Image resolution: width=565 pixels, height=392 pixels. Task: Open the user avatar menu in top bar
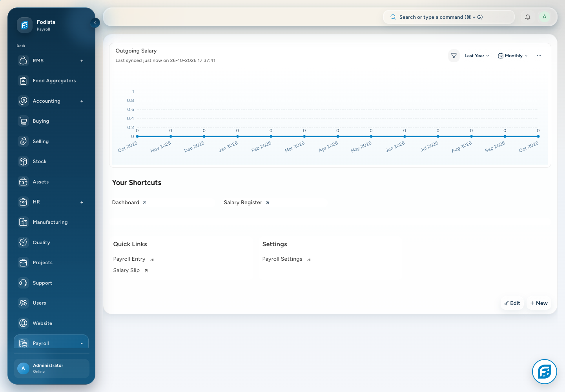(x=544, y=17)
